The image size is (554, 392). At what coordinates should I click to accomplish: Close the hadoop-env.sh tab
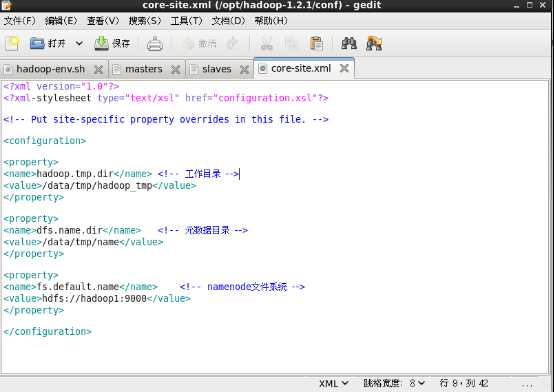pos(99,70)
